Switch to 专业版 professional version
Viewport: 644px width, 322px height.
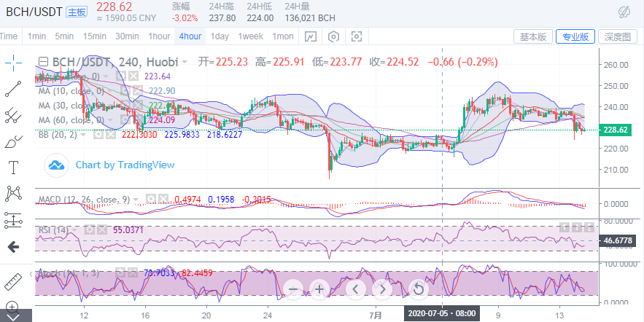pyautogui.click(x=575, y=36)
